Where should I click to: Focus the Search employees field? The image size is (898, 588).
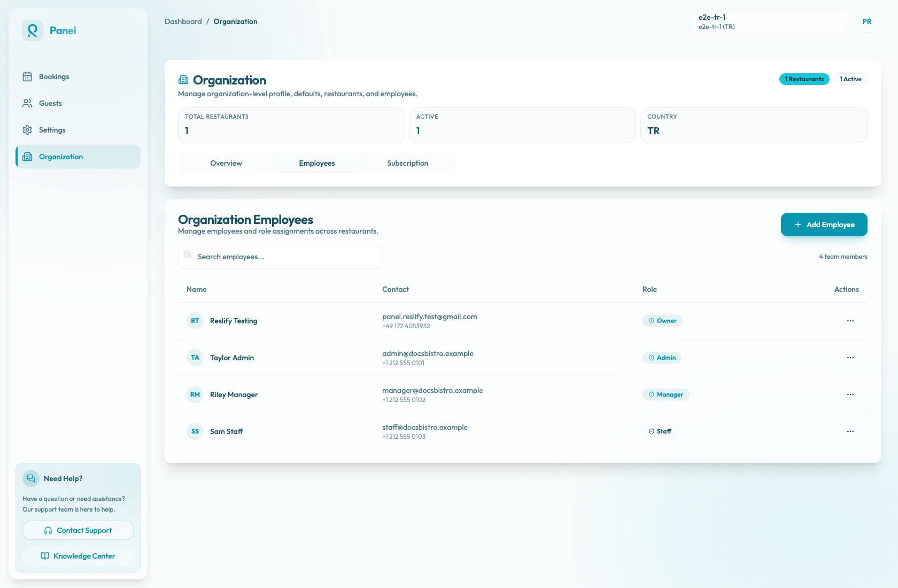pyautogui.click(x=281, y=257)
